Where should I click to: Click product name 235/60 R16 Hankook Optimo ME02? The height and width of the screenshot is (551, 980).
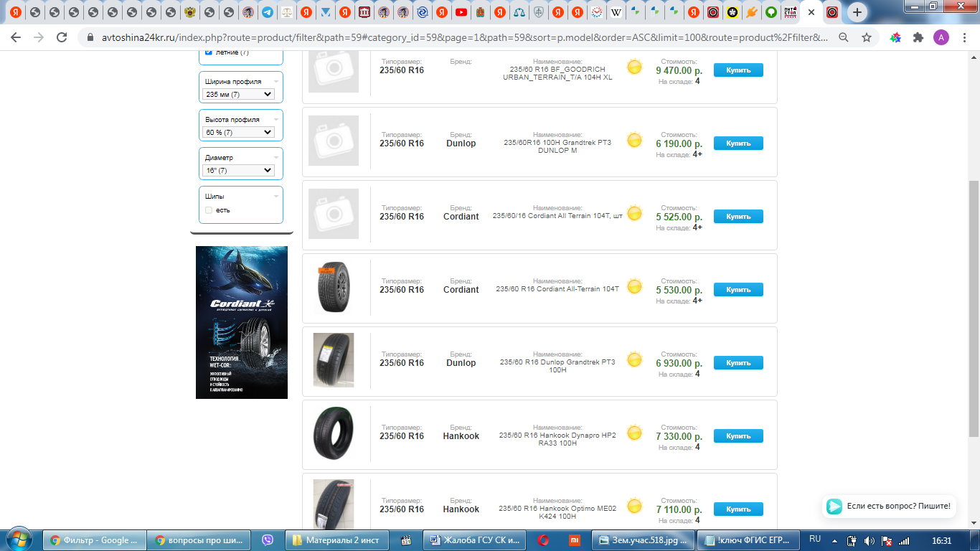(557, 512)
